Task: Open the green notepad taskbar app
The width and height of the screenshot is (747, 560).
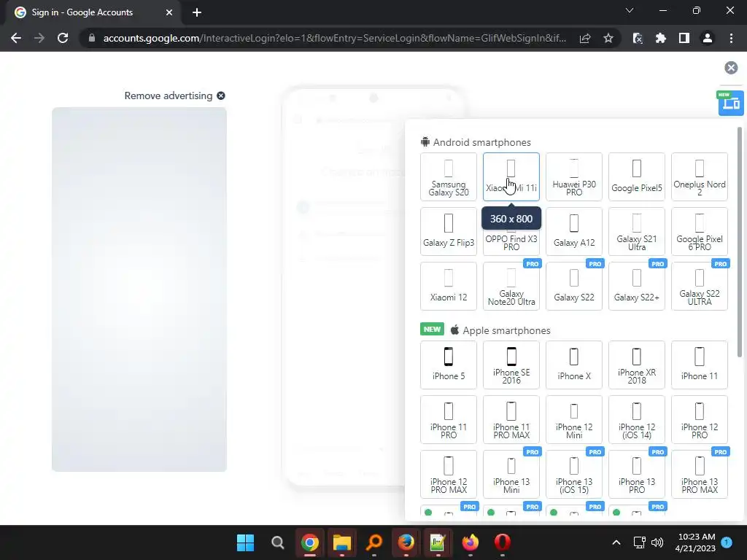Action: coord(438,542)
